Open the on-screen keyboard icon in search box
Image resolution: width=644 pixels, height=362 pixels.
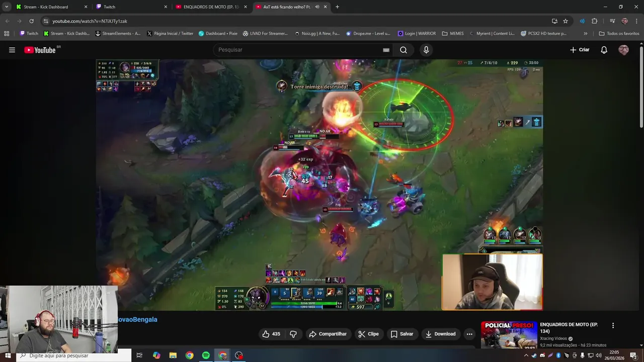[386, 50]
